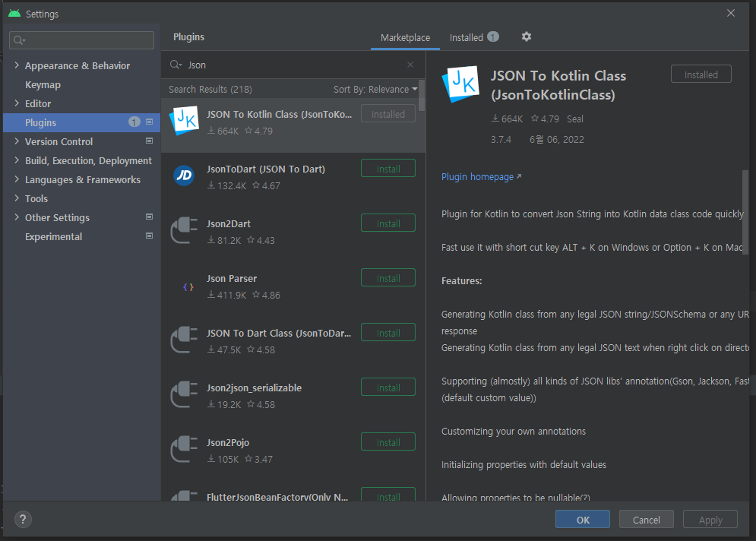Install the Json2Dart plugin
The width and height of the screenshot is (756, 541).
(388, 223)
